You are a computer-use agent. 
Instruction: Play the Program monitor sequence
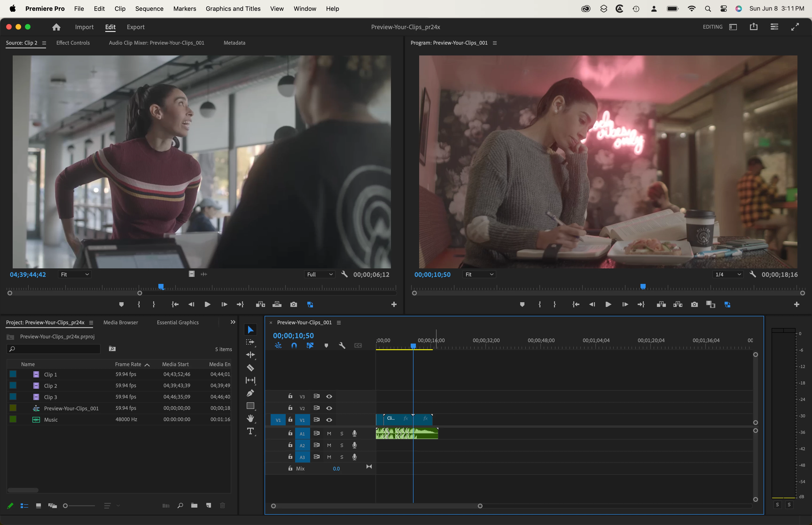[608, 304]
